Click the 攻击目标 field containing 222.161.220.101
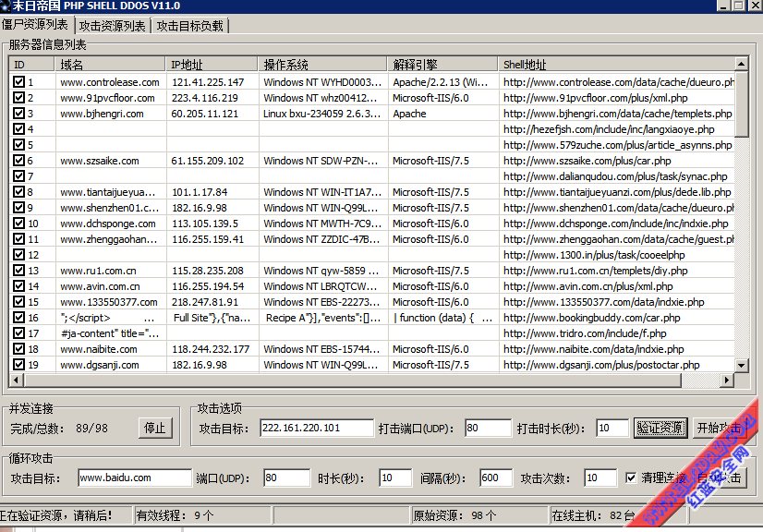Viewport: 763px width, 532px height. tap(317, 428)
